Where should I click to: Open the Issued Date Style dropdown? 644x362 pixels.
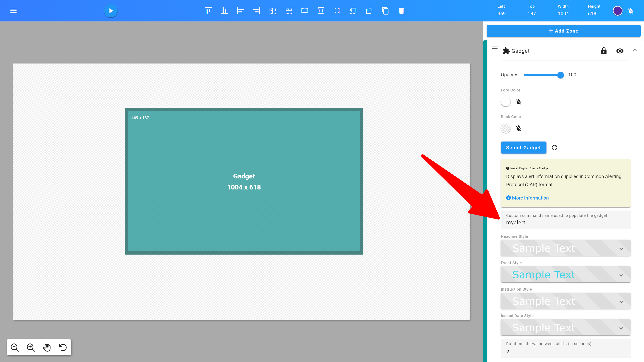coord(565,327)
